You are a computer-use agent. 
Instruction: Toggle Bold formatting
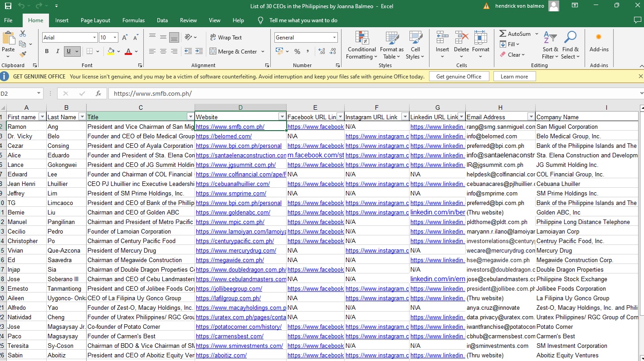(47, 51)
